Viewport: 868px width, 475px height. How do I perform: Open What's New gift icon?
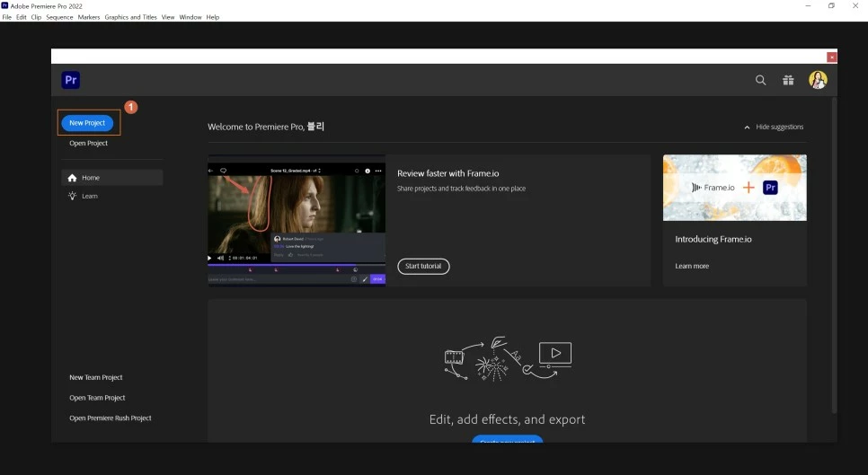pyautogui.click(x=788, y=80)
